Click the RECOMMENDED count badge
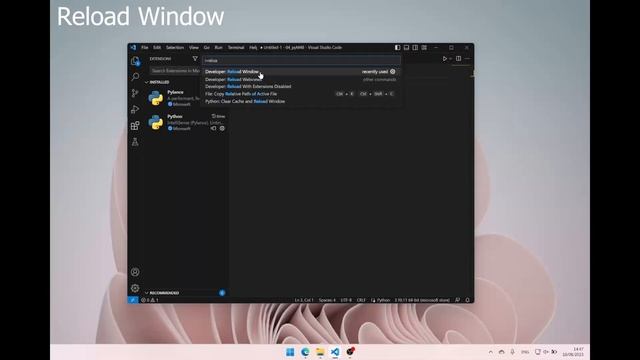Viewport: 640px width, 360px height. 222,293
